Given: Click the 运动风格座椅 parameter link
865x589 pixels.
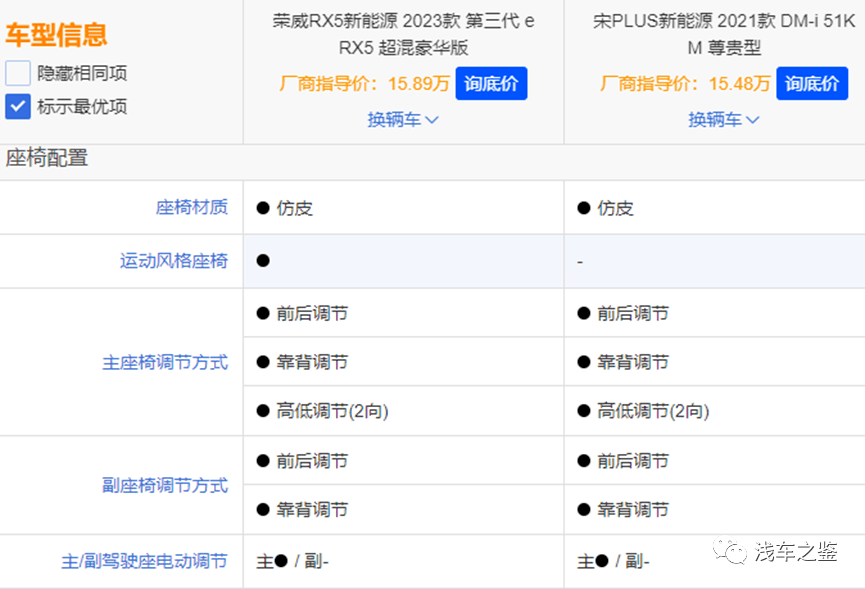Looking at the screenshot, I should tap(174, 261).
